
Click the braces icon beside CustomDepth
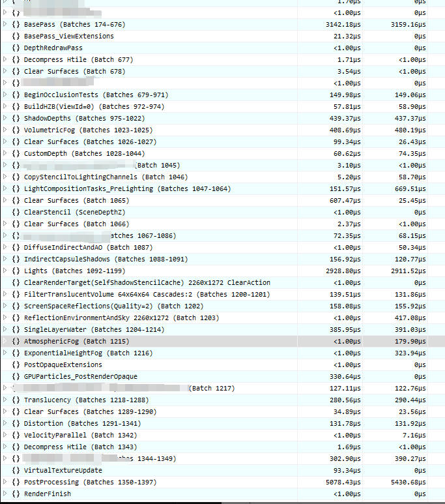tap(16, 153)
